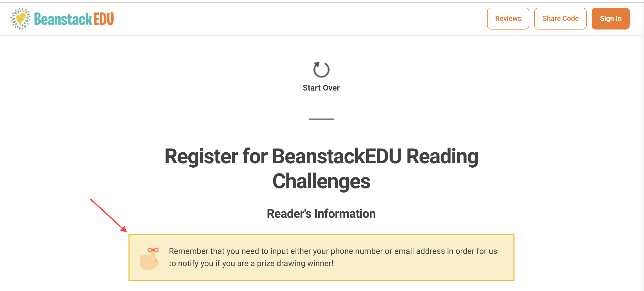
Task: Click the empty header space between logo and Reviews
Action: 300,19
